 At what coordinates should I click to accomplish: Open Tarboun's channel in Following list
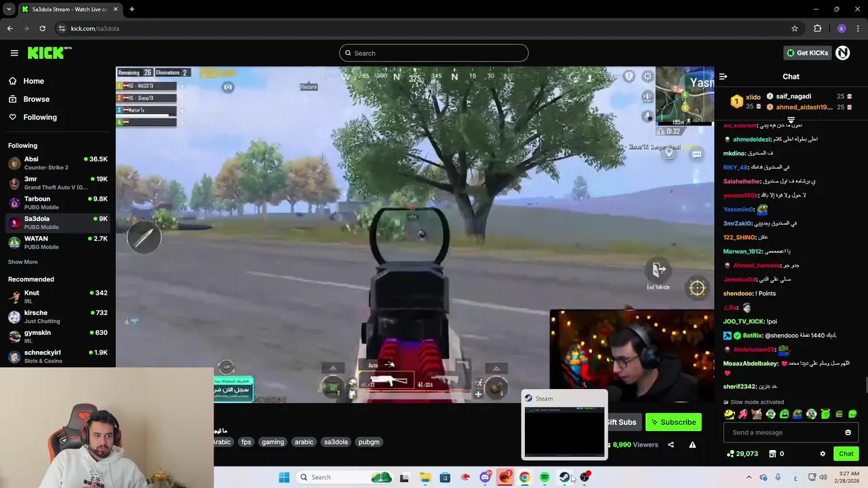(58, 203)
